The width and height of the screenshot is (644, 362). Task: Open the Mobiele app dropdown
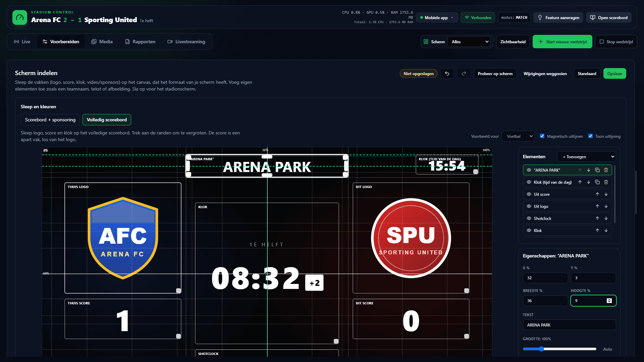(x=437, y=17)
